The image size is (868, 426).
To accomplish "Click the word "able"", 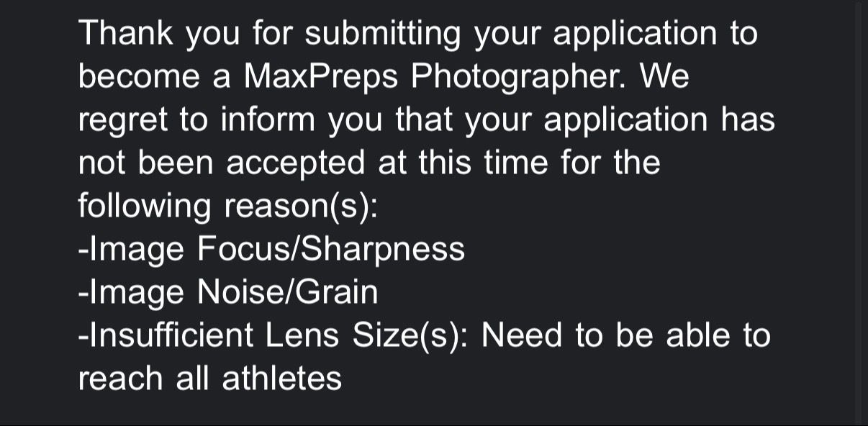I will [697, 335].
